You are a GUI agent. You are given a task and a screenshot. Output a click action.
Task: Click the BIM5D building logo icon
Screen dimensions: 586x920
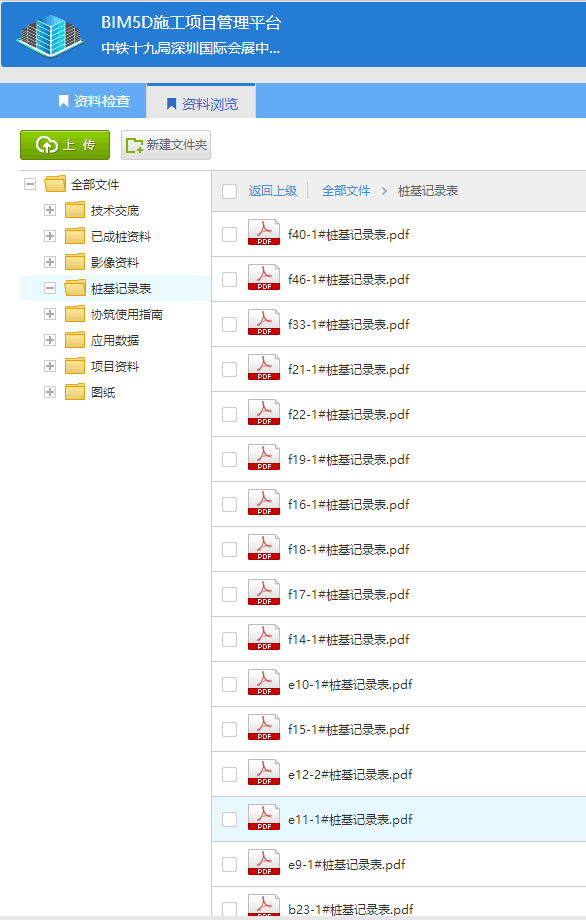(x=50, y=36)
